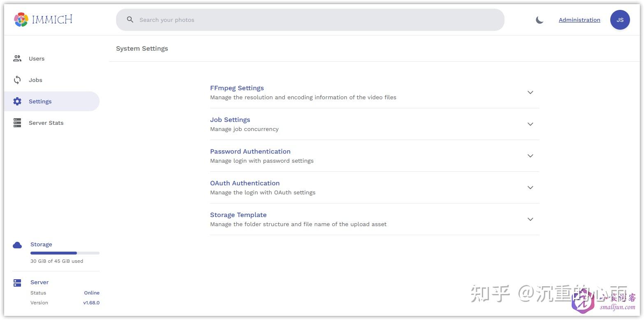Expand the FFmpeg Settings chevron
The image size is (644, 320).
tap(530, 93)
